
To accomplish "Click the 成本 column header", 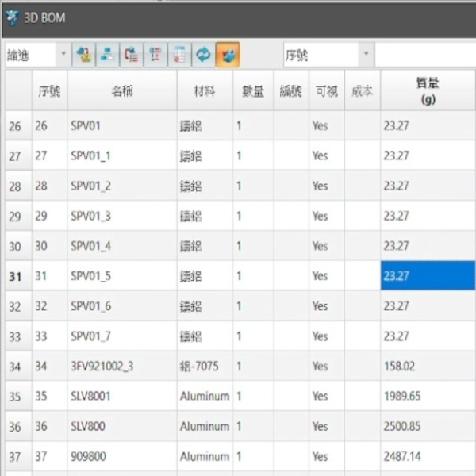I will pos(363,90).
